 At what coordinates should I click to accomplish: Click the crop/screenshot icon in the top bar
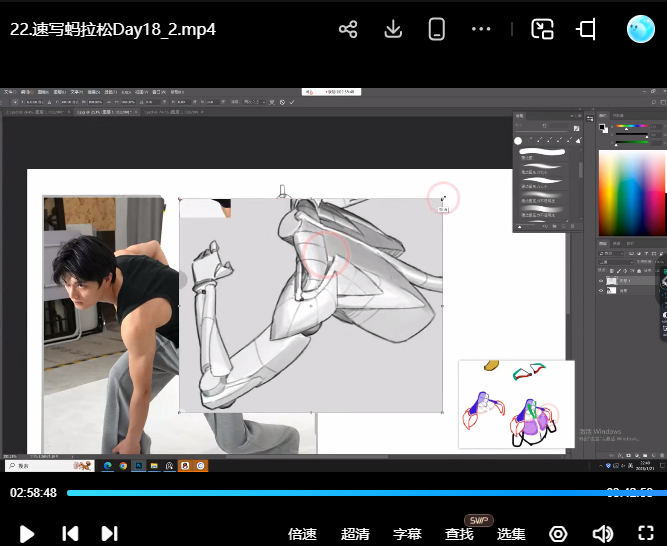click(x=586, y=29)
